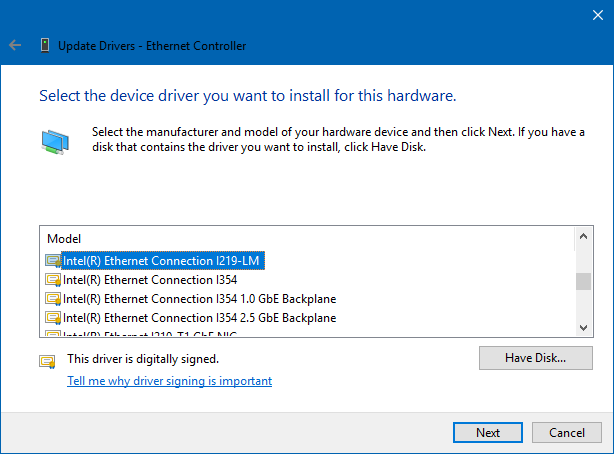This screenshot has width=614, height=454.
Task: Click Next to install the selected driver
Action: click(x=488, y=433)
